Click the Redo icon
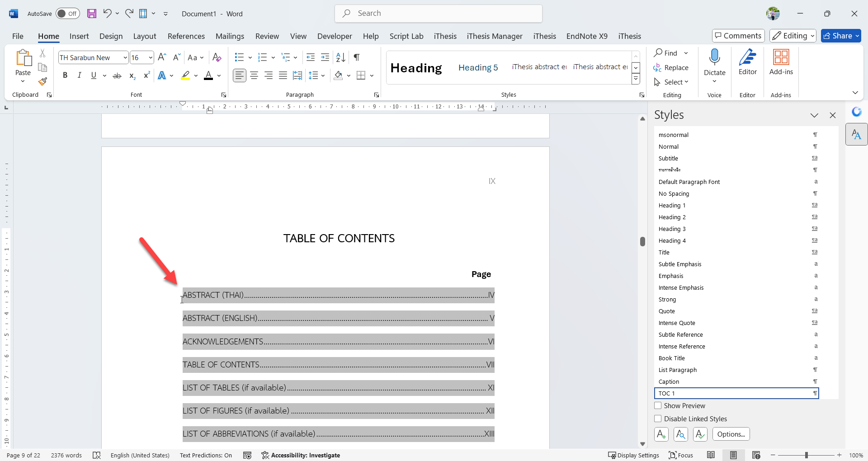This screenshot has height=461, width=868. click(x=129, y=13)
